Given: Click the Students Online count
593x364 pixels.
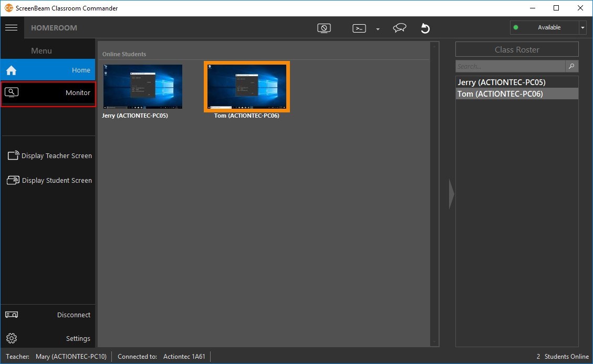Looking at the screenshot, I should click(x=563, y=357).
